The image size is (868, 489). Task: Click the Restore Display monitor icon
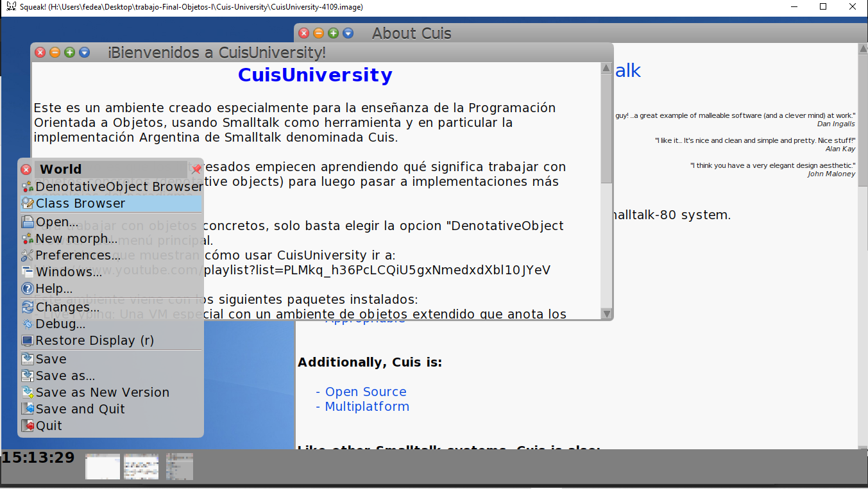click(27, 340)
